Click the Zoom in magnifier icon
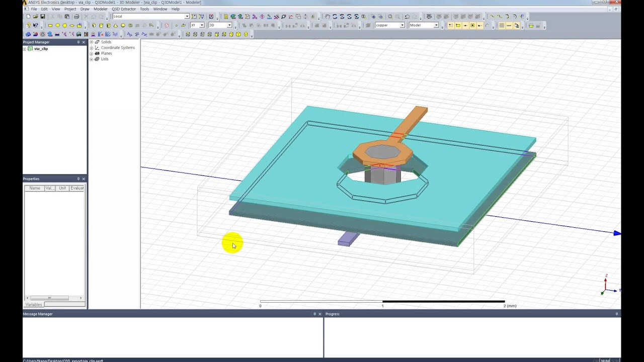644x362 pixels. (373, 16)
